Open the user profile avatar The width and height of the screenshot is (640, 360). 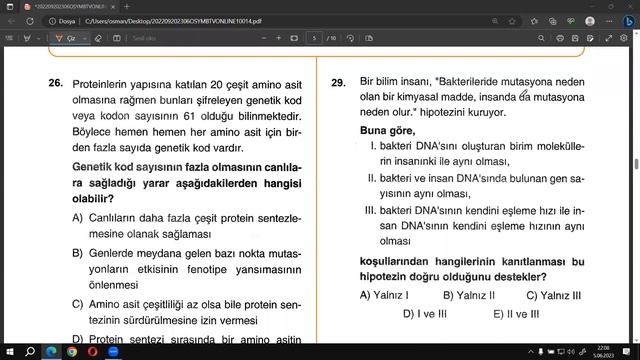coord(590,21)
